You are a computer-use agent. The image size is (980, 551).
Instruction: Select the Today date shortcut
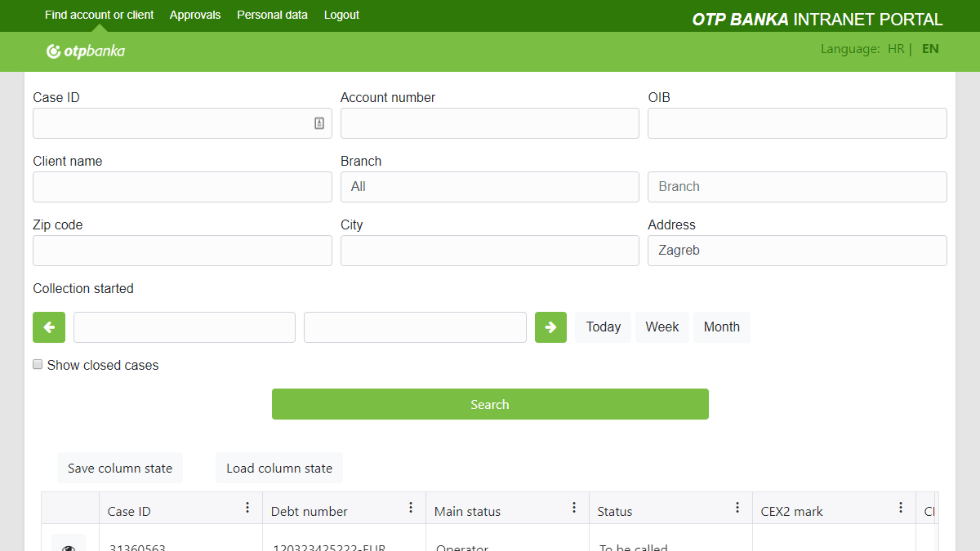[x=603, y=327]
